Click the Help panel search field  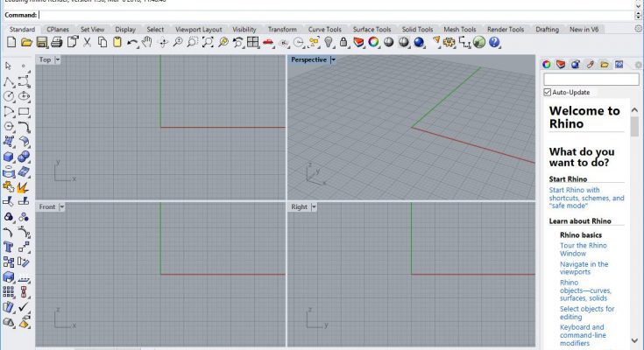click(x=591, y=80)
